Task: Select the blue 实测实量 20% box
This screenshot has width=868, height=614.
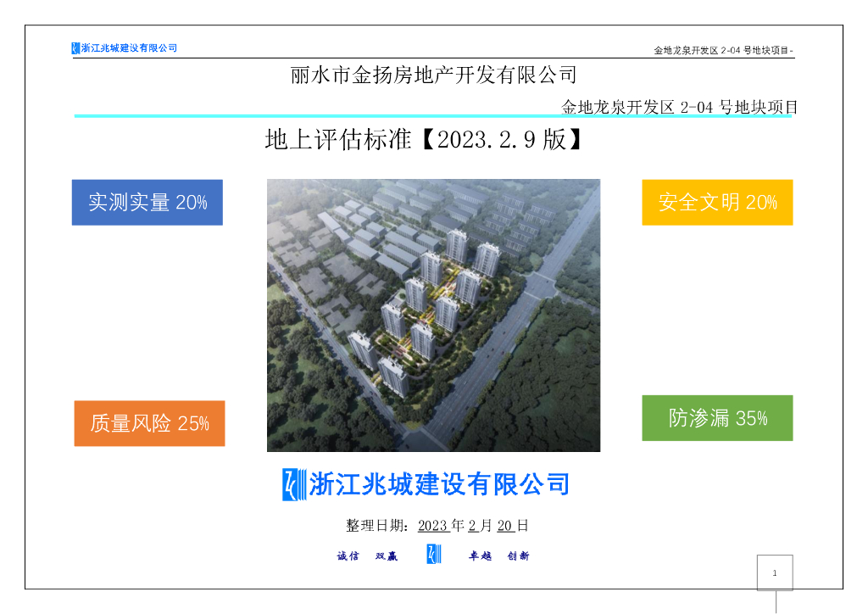Action: (147, 202)
